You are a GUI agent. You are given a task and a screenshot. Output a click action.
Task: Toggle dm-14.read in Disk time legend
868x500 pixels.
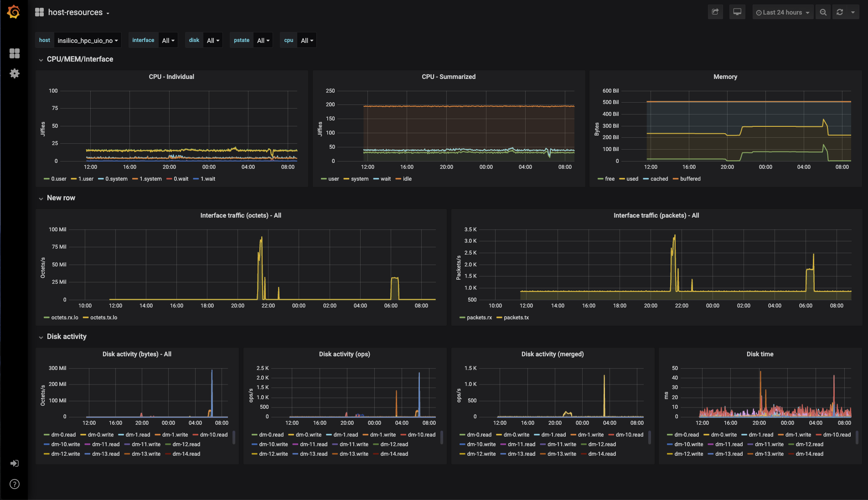(x=810, y=454)
